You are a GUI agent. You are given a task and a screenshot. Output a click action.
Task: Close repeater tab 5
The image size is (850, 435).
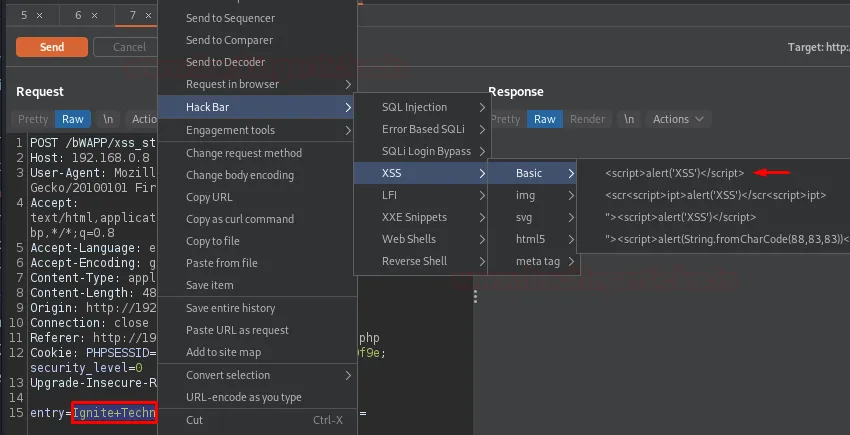coord(39,16)
